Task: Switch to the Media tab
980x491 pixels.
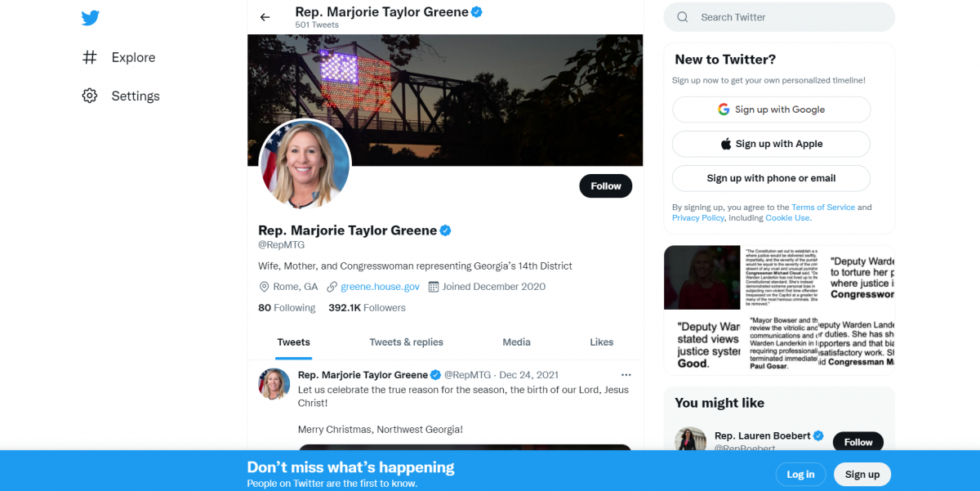Action: pyautogui.click(x=516, y=342)
